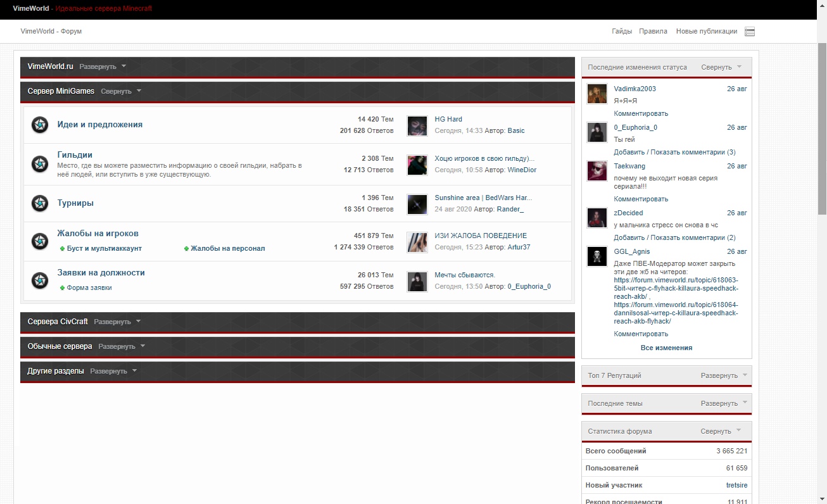The image size is (827, 504).
Task: Open the Все изменения link
Action: point(666,348)
